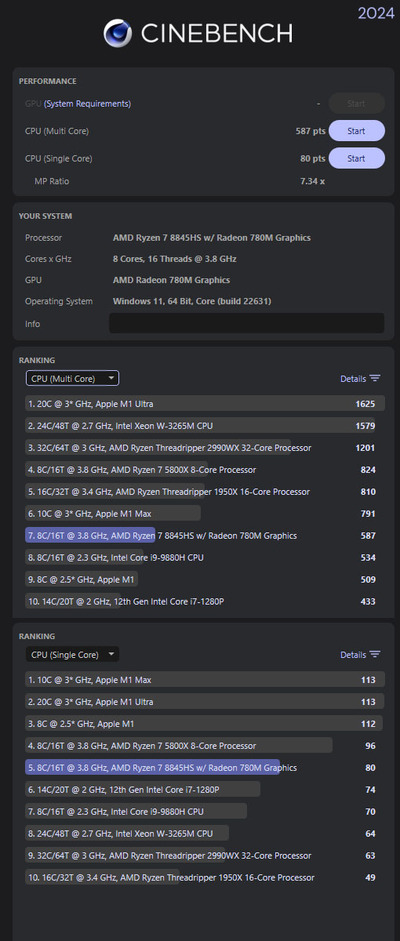Viewport: 400px width, 941px height.
Task: Select the Intel Xeon W-3265M 1579 entry
Action: pos(204,425)
